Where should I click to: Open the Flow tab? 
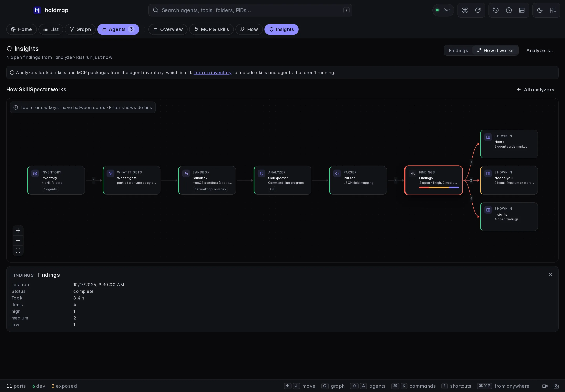point(249,29)
